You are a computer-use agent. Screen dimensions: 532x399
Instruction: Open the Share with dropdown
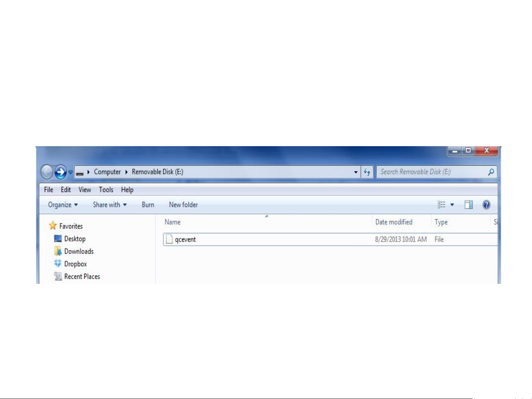110,205
